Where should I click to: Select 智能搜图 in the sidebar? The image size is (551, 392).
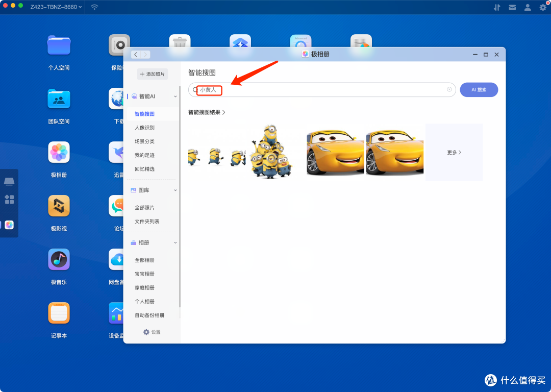144,114
